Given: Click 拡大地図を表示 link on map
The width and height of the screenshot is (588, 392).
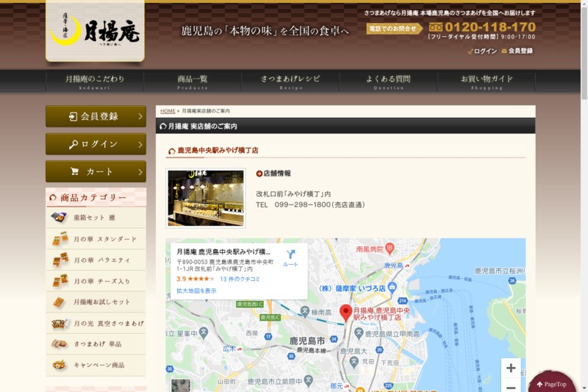Looking at the screenshot, I should [196, 291].
